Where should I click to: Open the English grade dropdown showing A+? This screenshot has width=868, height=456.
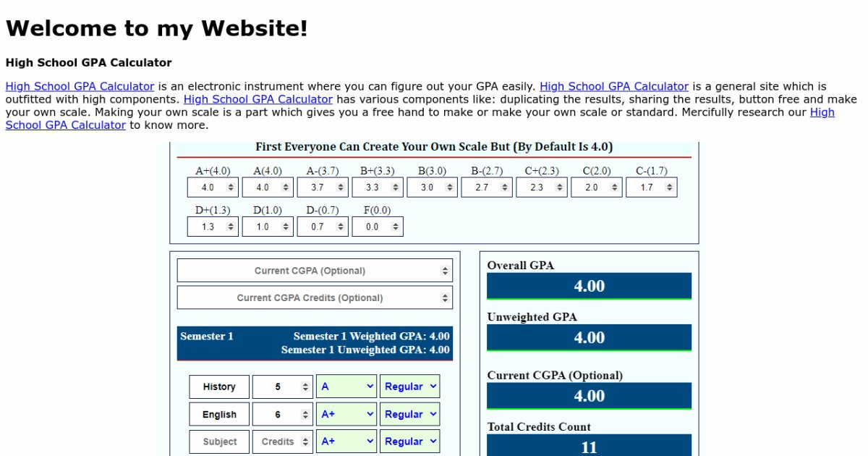tap(346, 415)
